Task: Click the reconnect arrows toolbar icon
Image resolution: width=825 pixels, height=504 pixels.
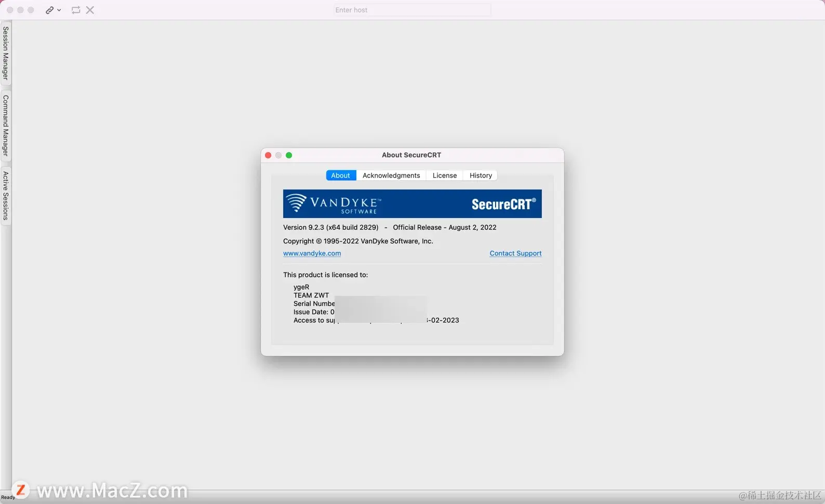Action: click(x=76, y=10)
